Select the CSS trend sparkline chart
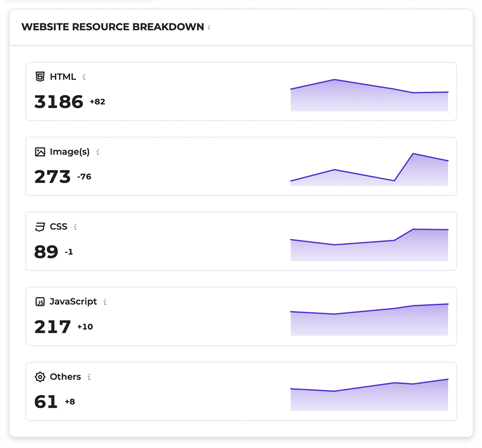Screen dimensions: 482x448 [369, 246]
